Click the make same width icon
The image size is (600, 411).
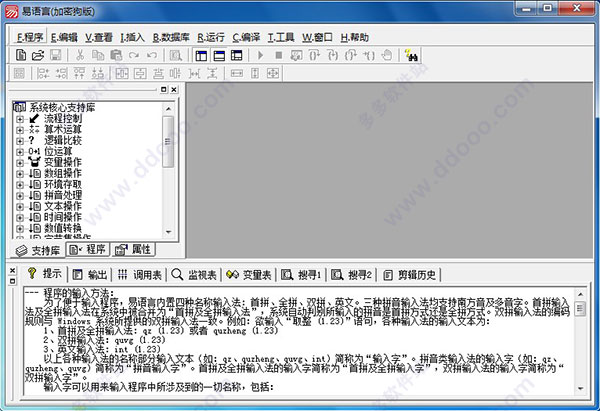pos(237,73)
